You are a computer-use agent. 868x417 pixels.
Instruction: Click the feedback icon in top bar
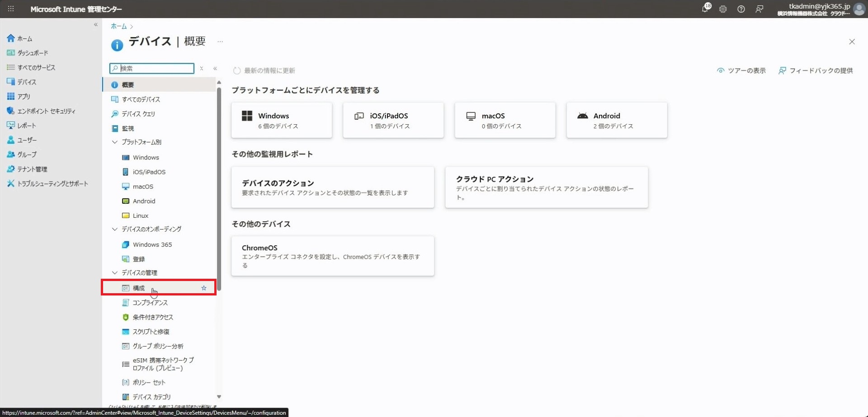759,9
